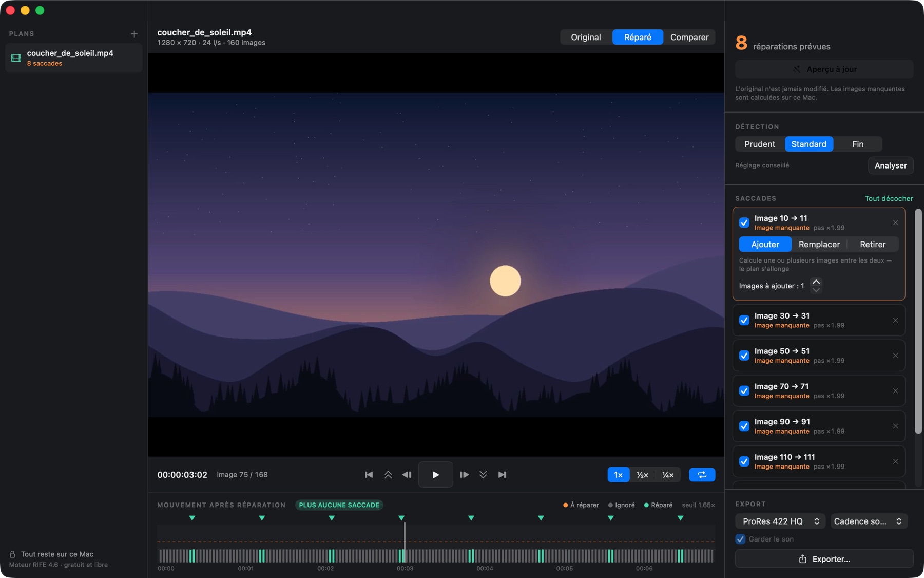Screen dimensions: 924x578
Task: Click the Analyser button
Action: [891, 165]
